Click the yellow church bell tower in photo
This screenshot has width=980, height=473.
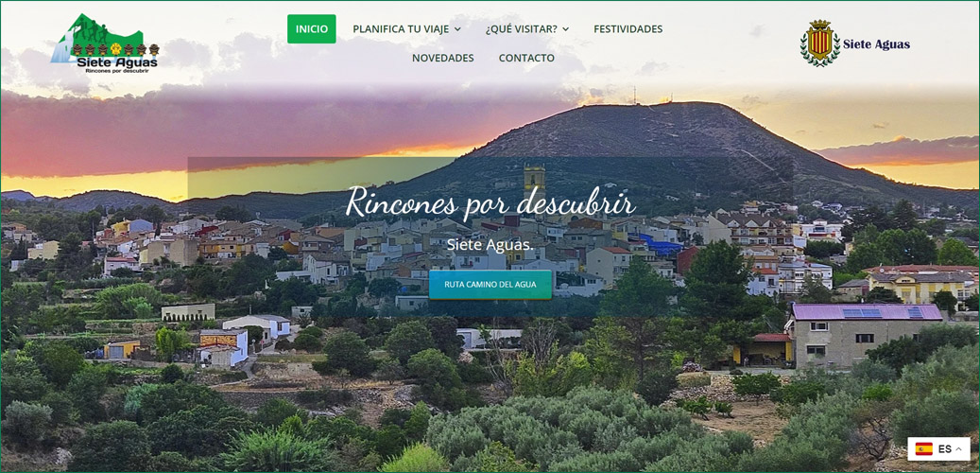point(534,180)
